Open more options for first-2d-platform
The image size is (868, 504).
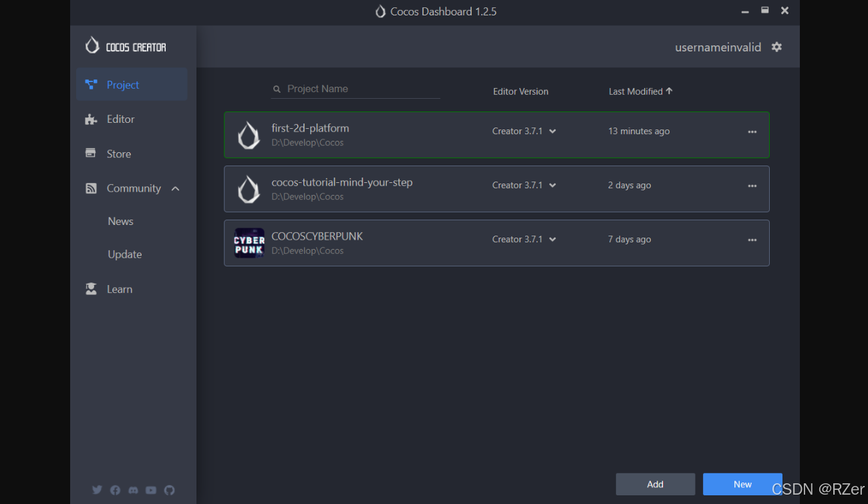coord(752,132)
